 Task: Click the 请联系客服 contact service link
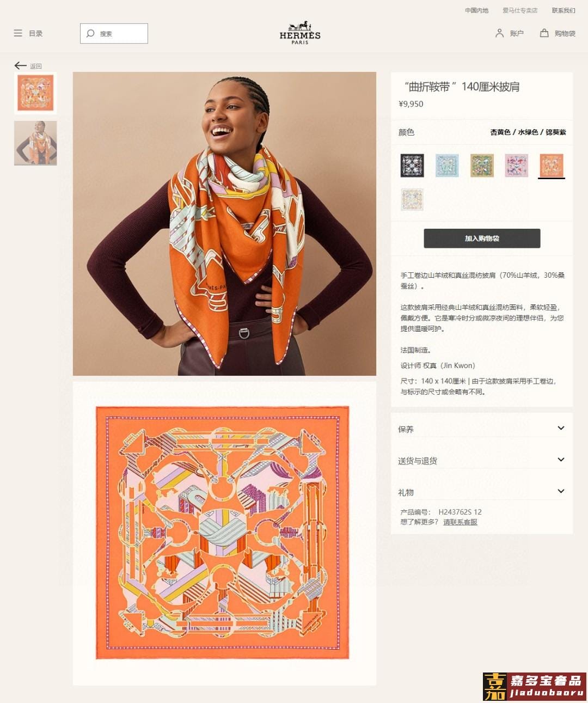[x=460, y=522]
